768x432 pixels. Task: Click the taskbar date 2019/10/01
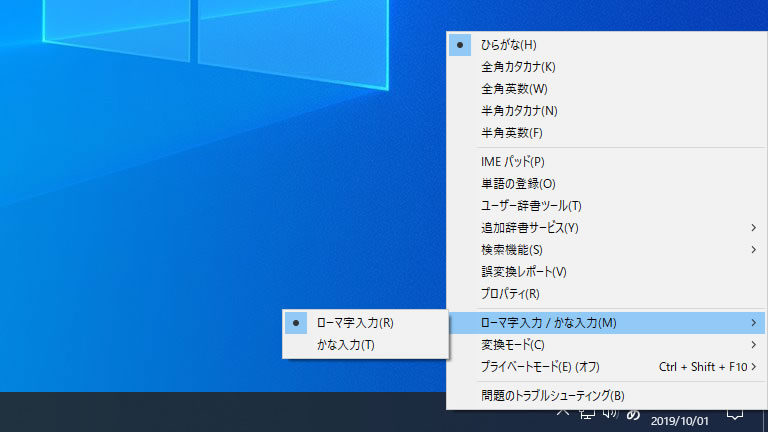pyautogui.click(x=677, y=422)
